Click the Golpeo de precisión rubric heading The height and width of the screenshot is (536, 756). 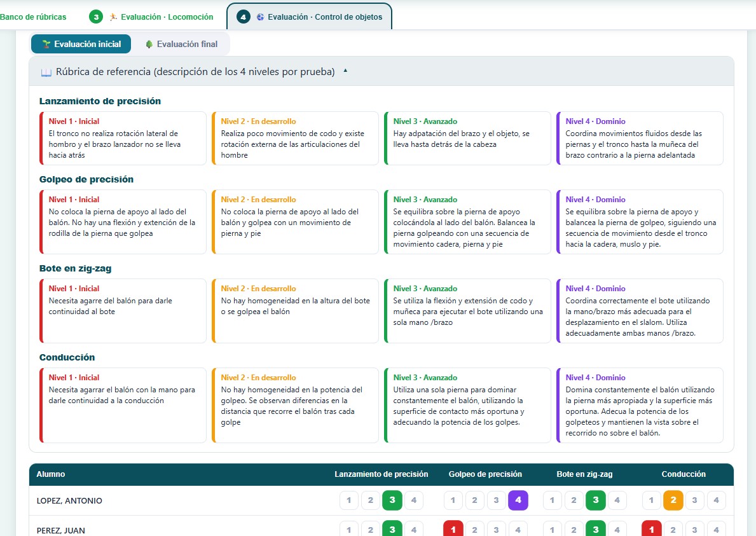tap(86, 179)
